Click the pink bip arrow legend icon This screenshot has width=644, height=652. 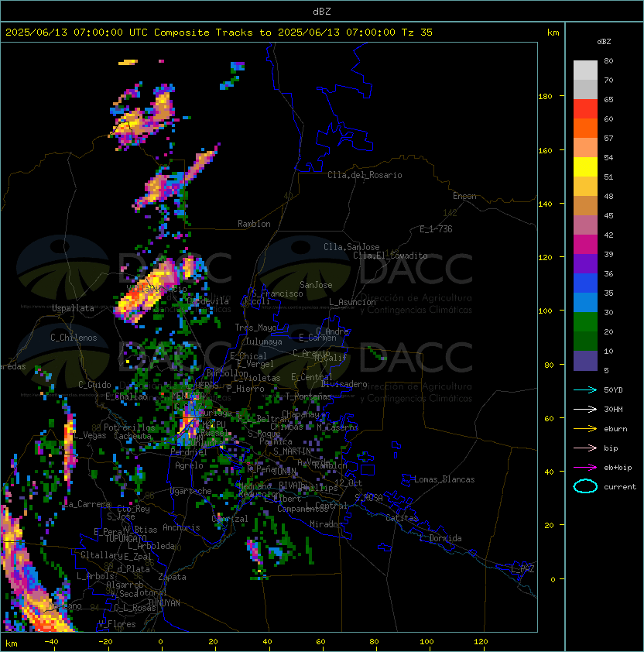[585, 448]
